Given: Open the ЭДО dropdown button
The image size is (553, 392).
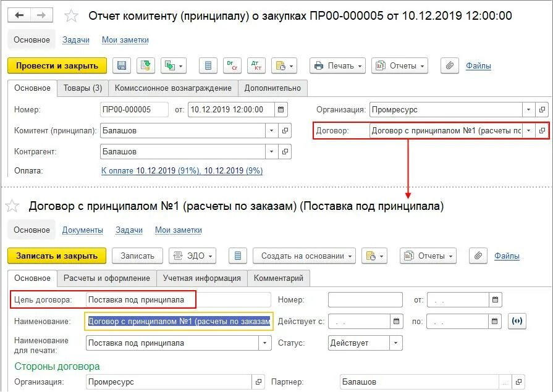Looking at the screenshot, I should coord(193,256).
